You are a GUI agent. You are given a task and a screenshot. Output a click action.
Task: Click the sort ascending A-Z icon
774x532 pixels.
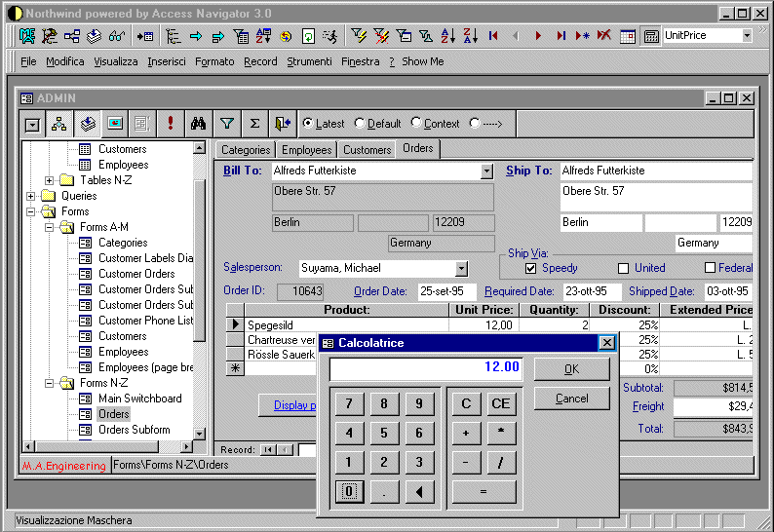pos(447,36)
